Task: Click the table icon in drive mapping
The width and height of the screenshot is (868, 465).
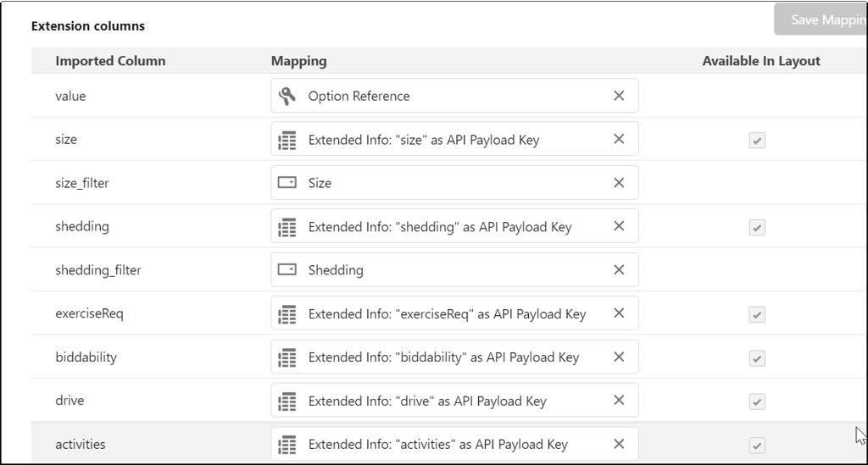Action: coord(287,401)
